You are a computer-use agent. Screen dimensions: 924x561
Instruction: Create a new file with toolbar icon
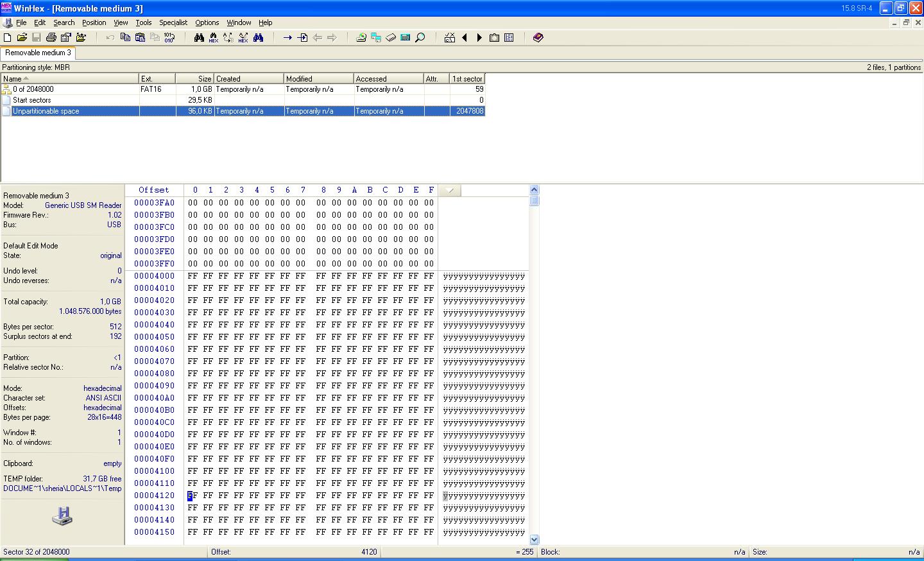[8, 38]
